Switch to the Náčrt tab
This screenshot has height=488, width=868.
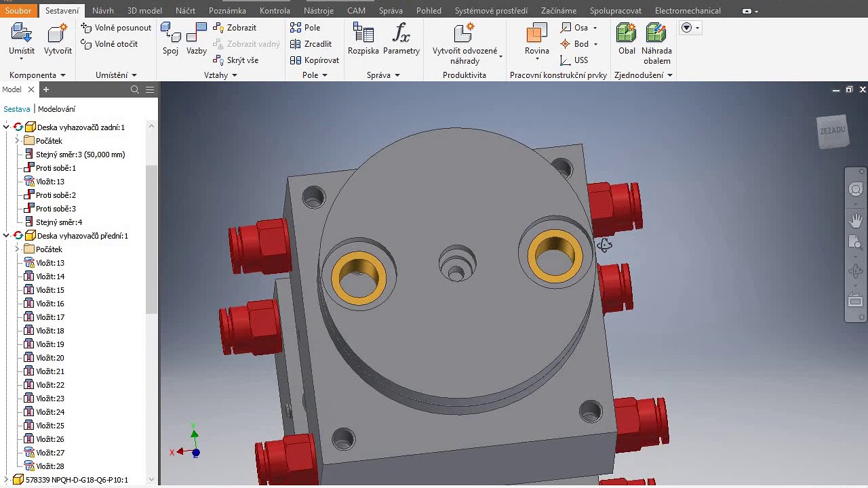[185, 11]
